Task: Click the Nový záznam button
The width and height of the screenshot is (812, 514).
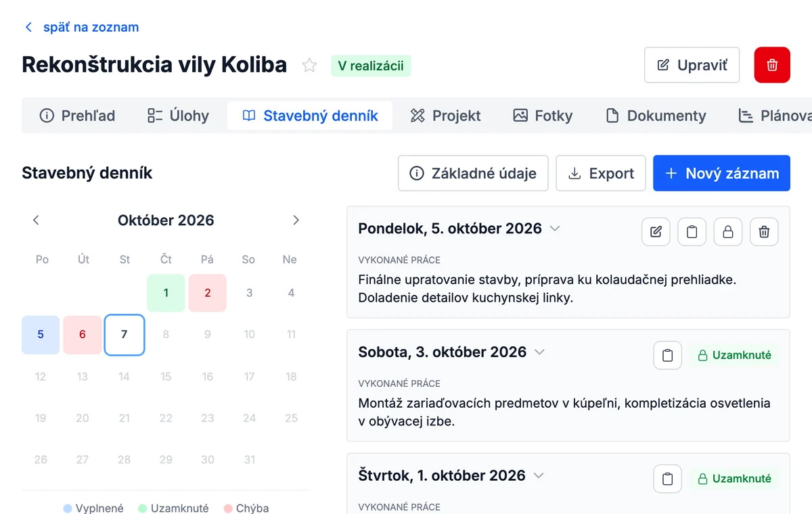Action: coord(721,173)
